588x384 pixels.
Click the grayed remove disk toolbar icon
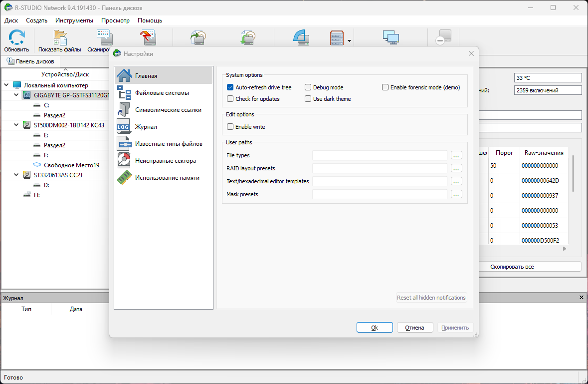point(444,37)
